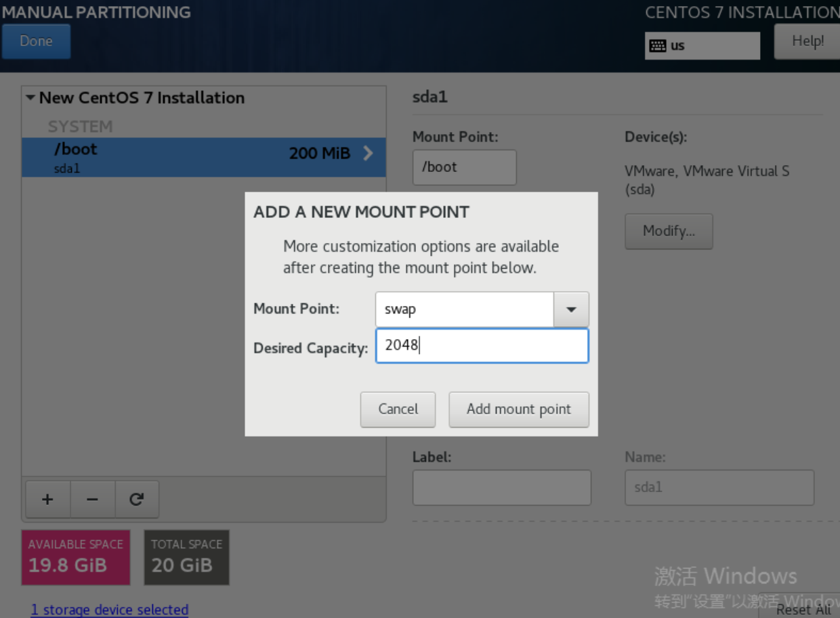Click Cancel in mount point dialog

tap(398, 409)
